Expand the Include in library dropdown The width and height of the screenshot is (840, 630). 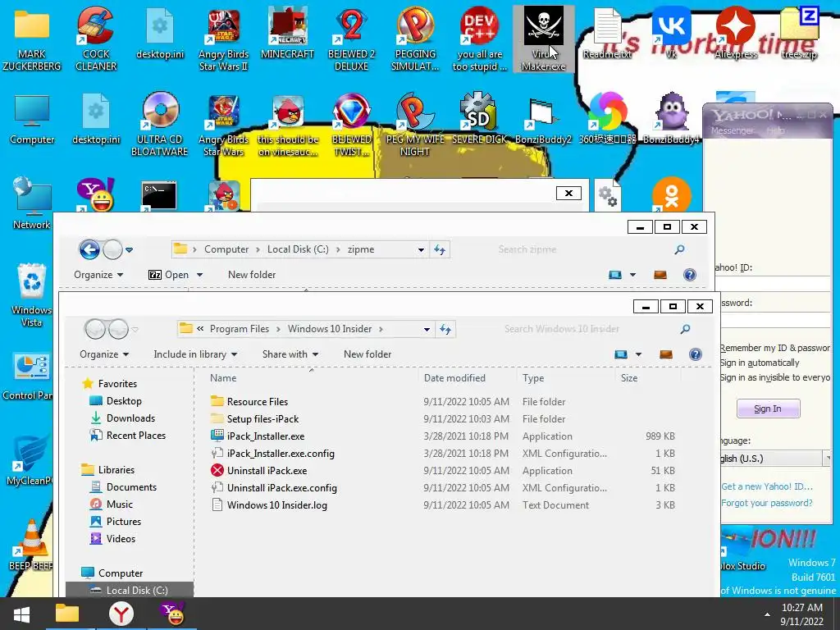point(195,354)
